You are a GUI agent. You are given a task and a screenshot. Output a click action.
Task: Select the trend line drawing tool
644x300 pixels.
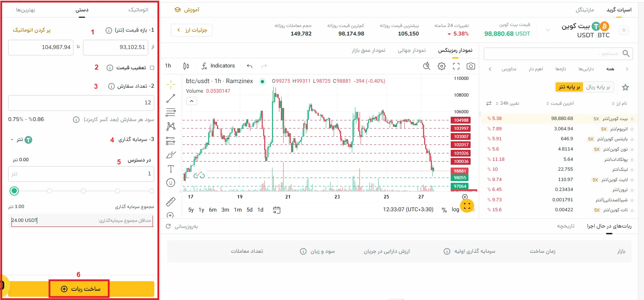pyautogui.click(x=171, y=98)
